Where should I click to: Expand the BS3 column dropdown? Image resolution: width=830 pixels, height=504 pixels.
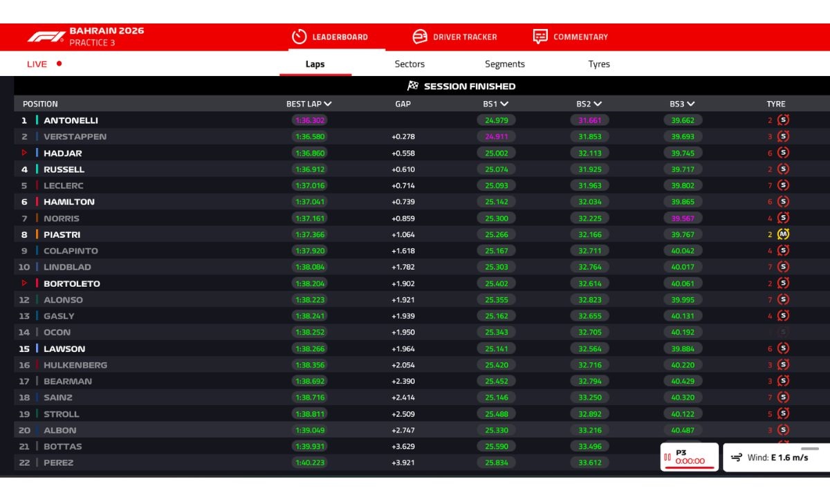[690, 104]
